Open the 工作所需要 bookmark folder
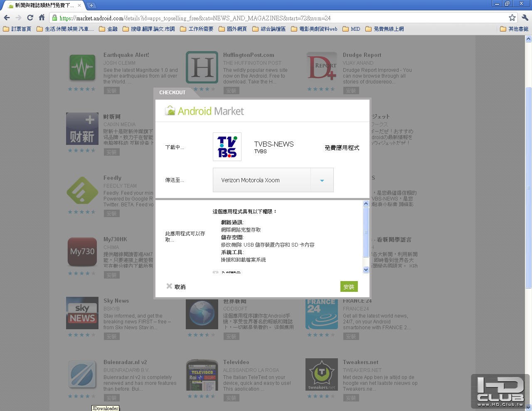Image resolution: width=532 pixels, height=411 pixels. click(197, 29)
